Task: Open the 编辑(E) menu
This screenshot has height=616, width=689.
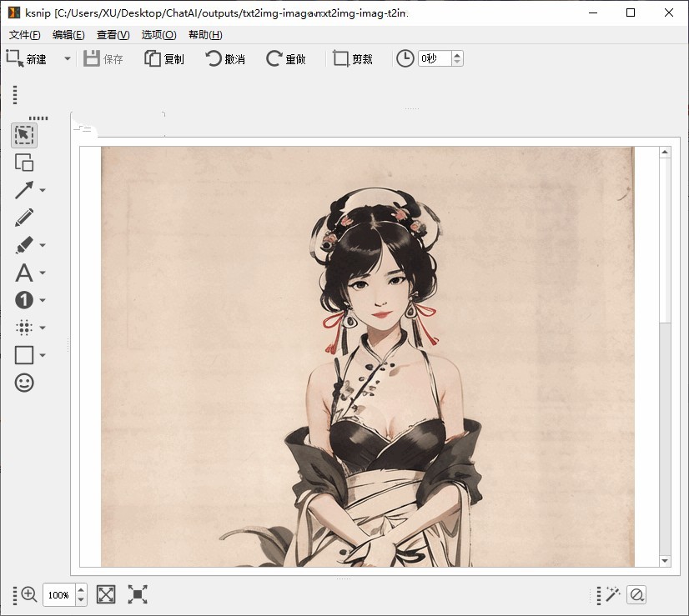Action: point(68,35)
